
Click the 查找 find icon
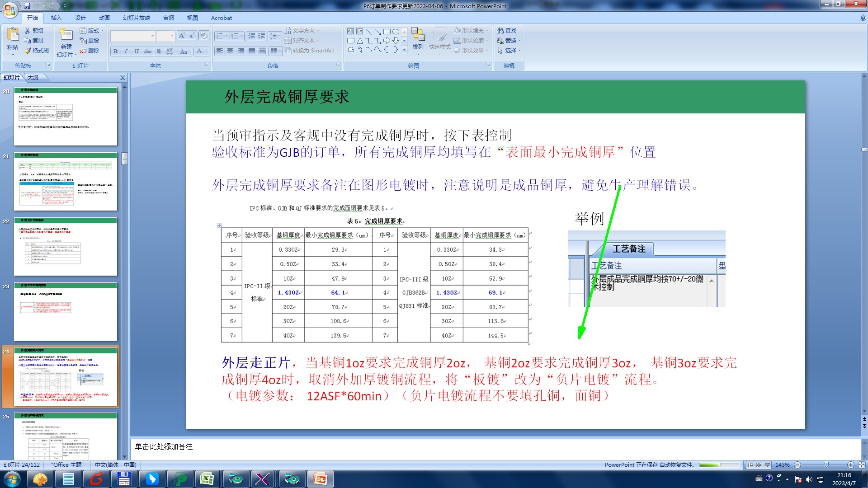tap(500, 31)
